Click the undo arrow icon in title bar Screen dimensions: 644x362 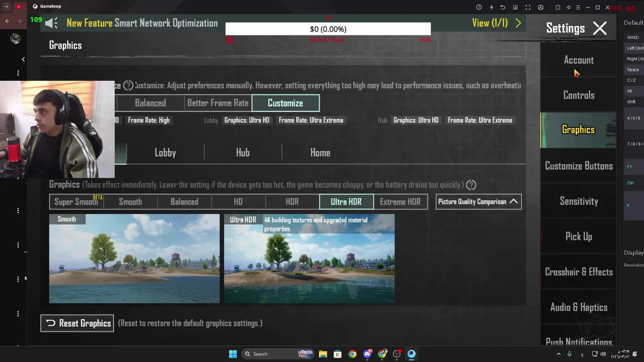click(503, 7)
